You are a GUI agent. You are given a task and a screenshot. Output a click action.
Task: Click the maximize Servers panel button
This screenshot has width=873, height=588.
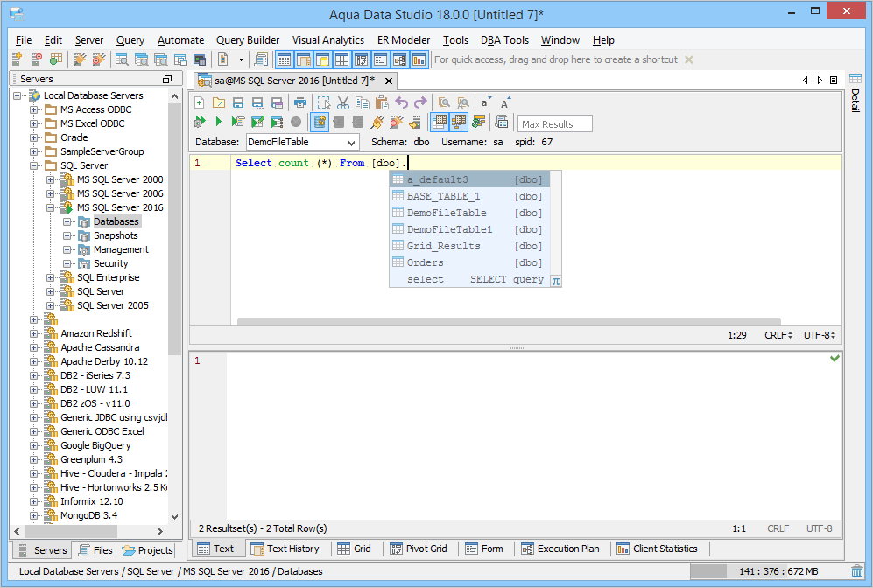pos(167,79)
